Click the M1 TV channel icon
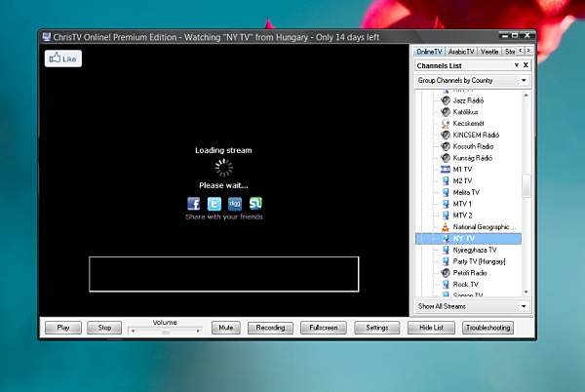Screen dimensions: 585x392 point(446,170)
